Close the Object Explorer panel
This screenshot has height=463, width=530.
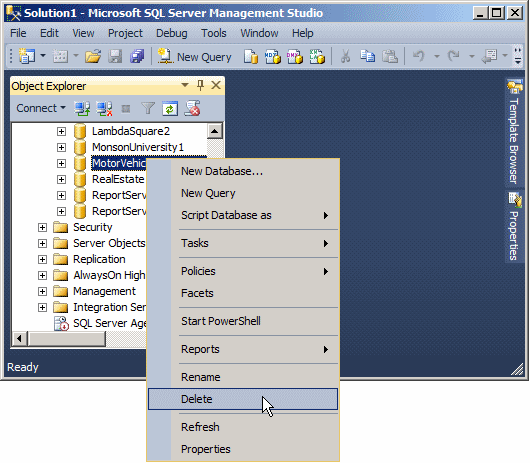[216, 86]
